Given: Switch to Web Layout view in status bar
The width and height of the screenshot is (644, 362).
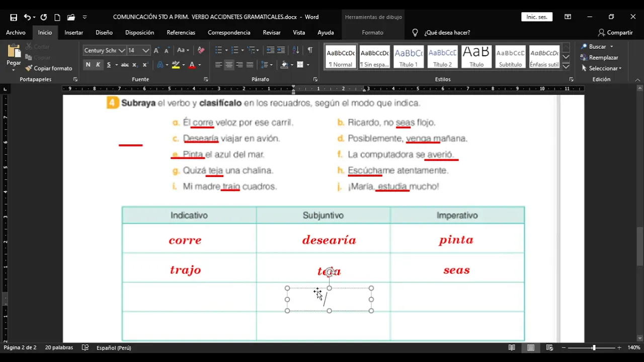Looking at the screenshot, I should pos(549,347).
